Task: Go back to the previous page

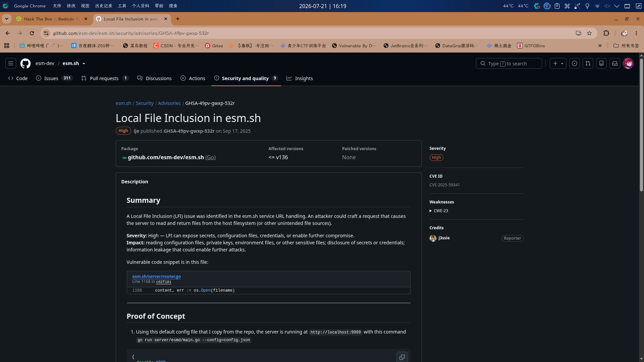Action: click(x=8, y=33)
